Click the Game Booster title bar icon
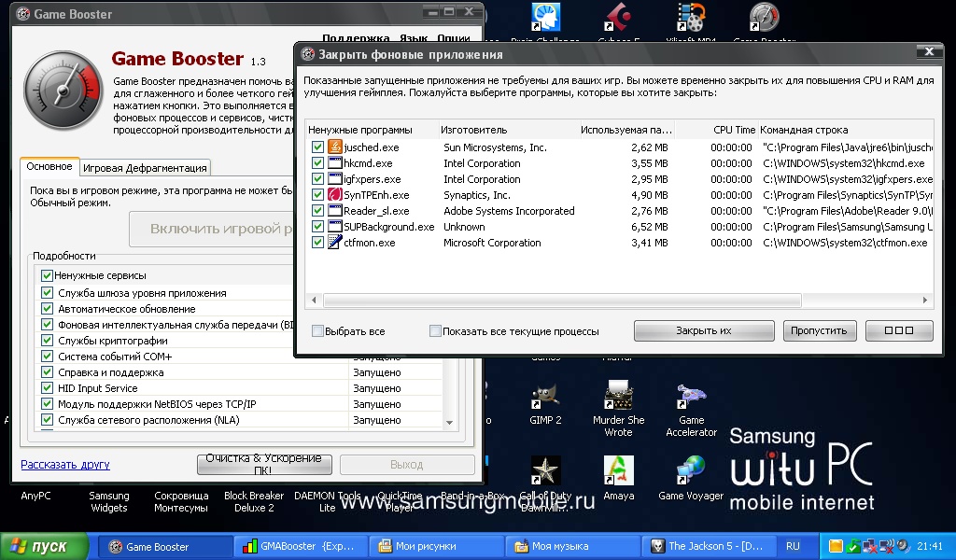 [23, 13]
